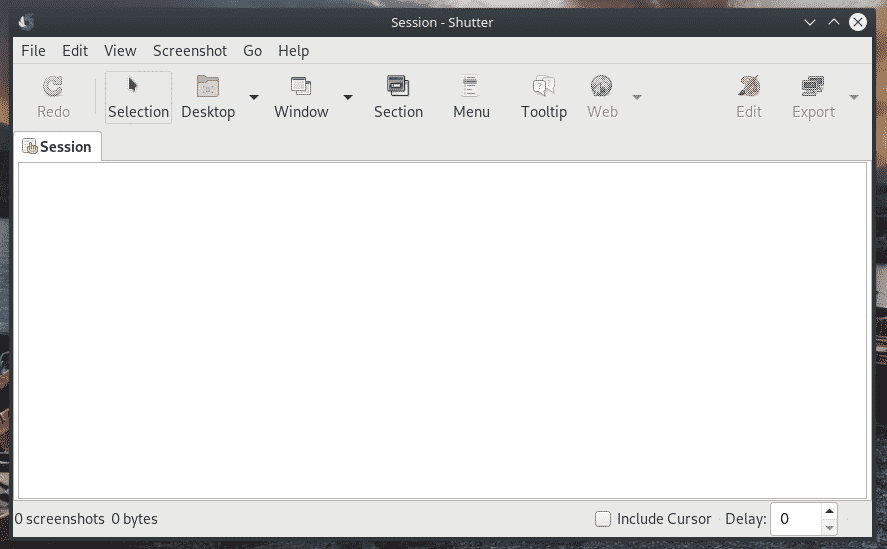Open the File menu

pos(33,51)
